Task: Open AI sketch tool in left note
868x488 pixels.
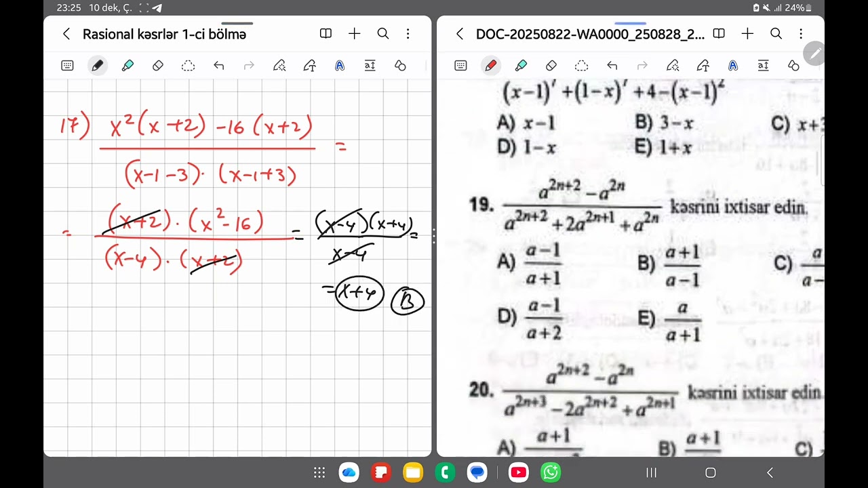Action: 279,66
